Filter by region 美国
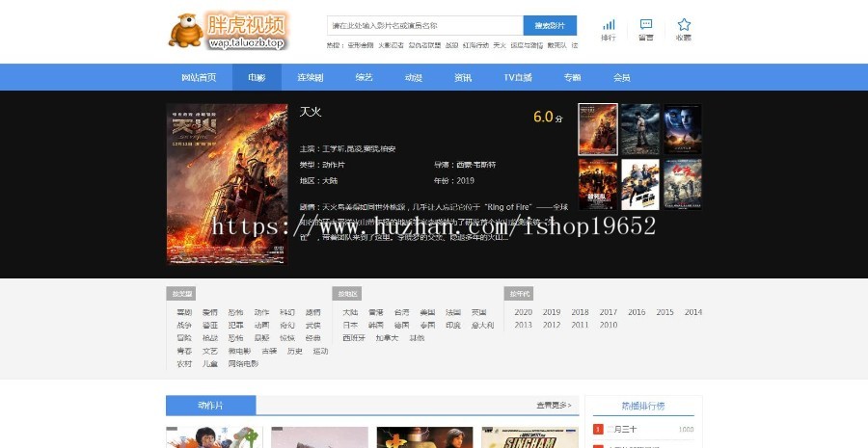Screen dimensions: 868x448 [x=427, y=312]
